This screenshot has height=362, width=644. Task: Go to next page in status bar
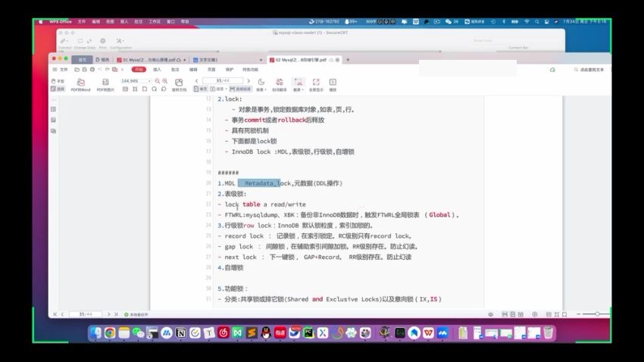[109, 314]
